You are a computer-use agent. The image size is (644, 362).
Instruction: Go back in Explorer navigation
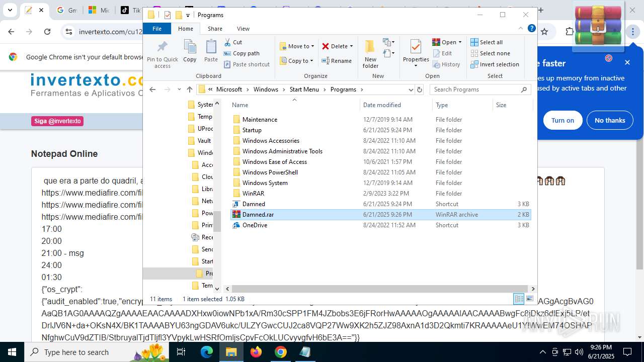coord(153,89)
